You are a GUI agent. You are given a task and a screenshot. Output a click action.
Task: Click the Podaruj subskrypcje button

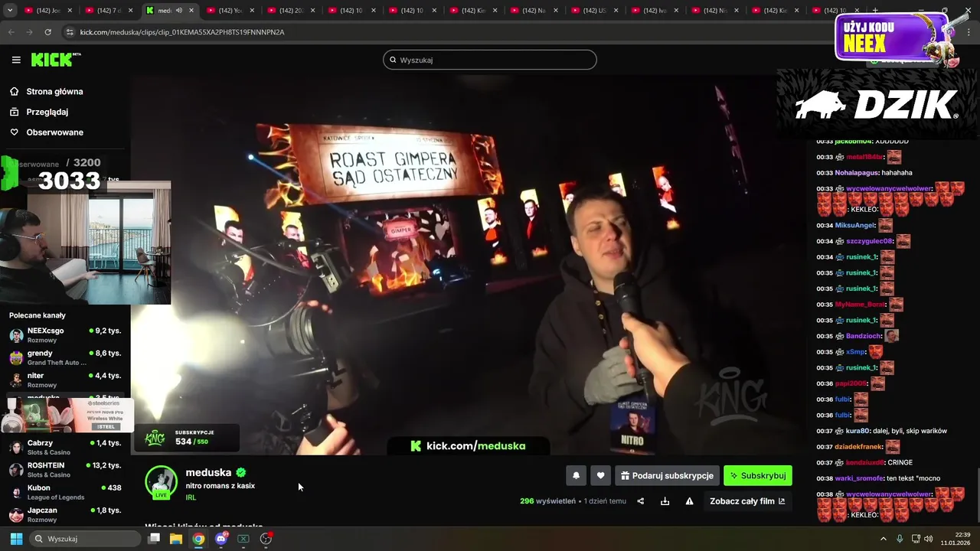667,475
